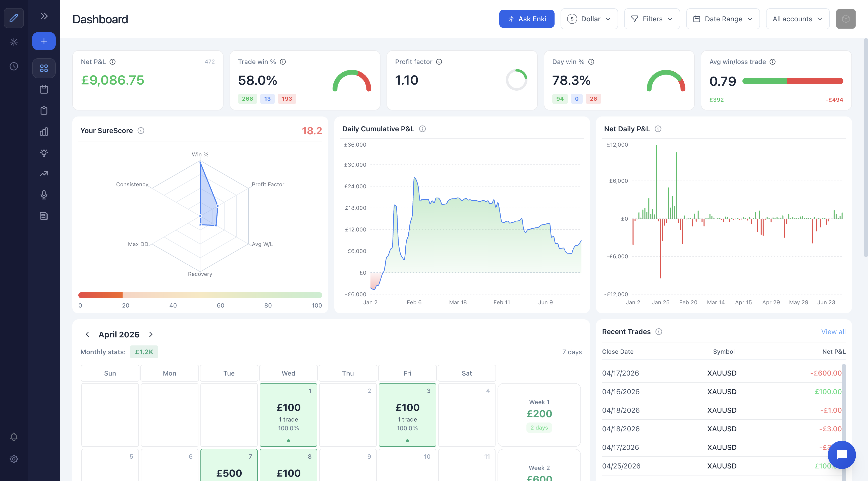Click the Ask Enki button
The image size is (868, 481).
point(527,19)
